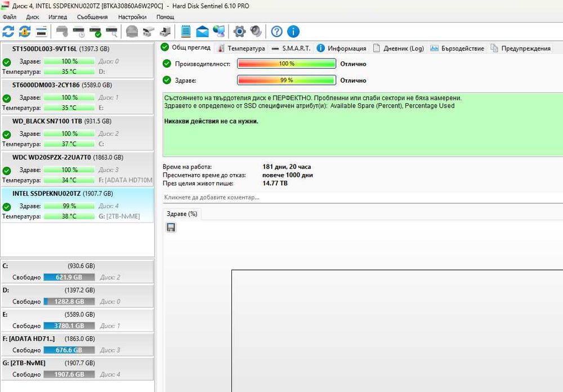Click the 37 °C temperature bar of WD_BLACK disk
Screen dimensions: 563x392
(69, 144)
